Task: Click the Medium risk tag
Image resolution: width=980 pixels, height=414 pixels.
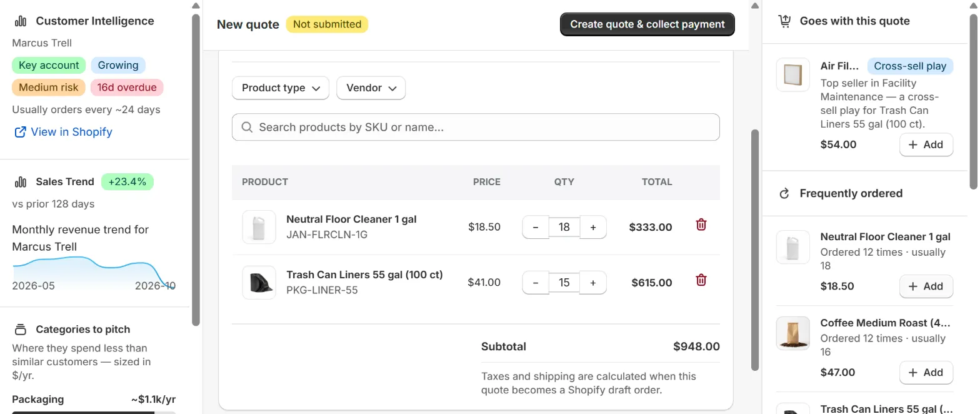Action: pyautogui.click(x=49, y=88)
